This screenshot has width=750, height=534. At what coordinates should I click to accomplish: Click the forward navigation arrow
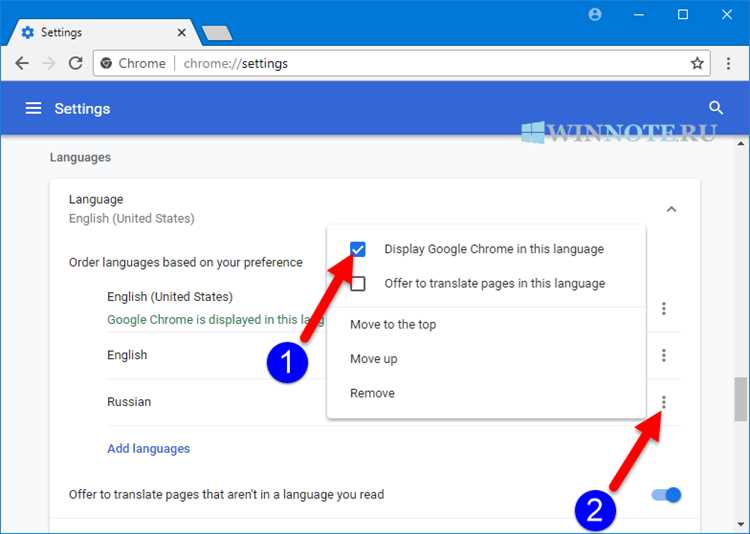click(48, 63)
